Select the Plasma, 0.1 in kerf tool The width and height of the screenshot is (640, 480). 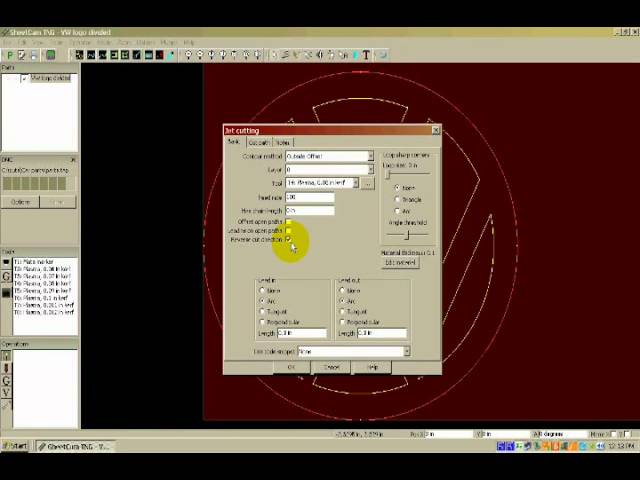(41, 298)
